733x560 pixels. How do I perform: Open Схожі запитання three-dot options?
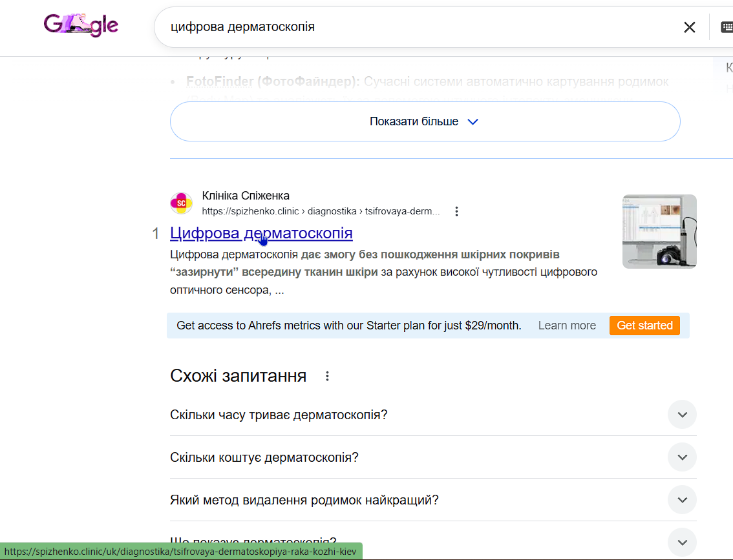327,376
